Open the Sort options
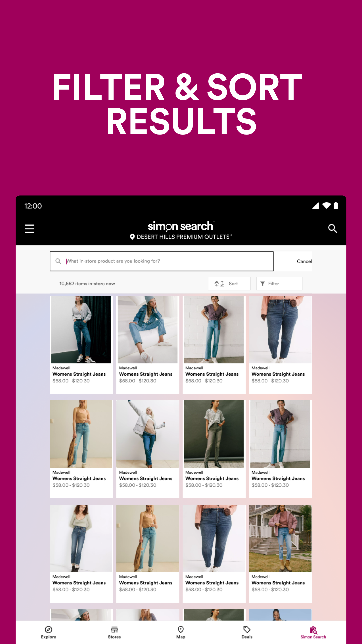Viewport: 362px width, 644px height. tap(229, 283)
